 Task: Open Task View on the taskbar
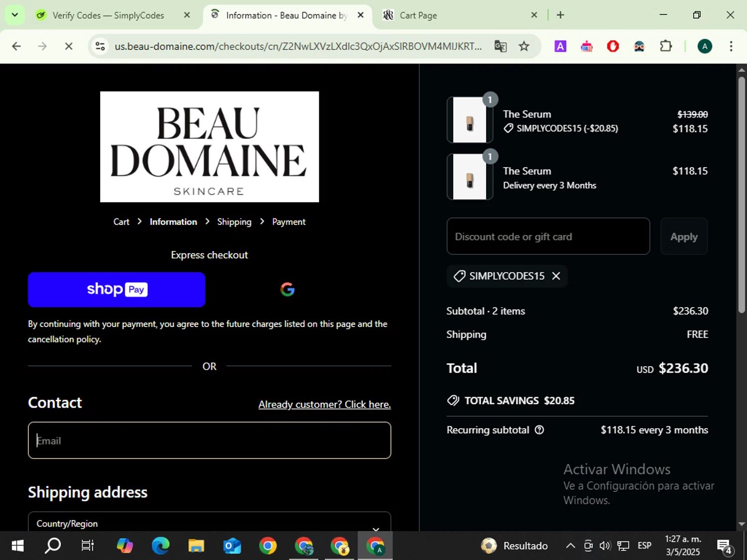click(88, 546)
